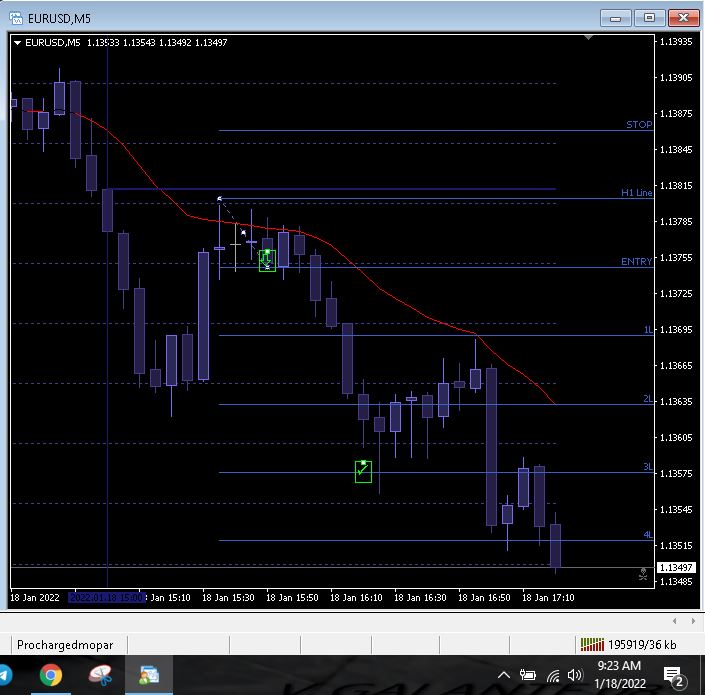This screenshot has height=695, width=705.
Task: Click the current price tag 1.13497
Action: 676,568
